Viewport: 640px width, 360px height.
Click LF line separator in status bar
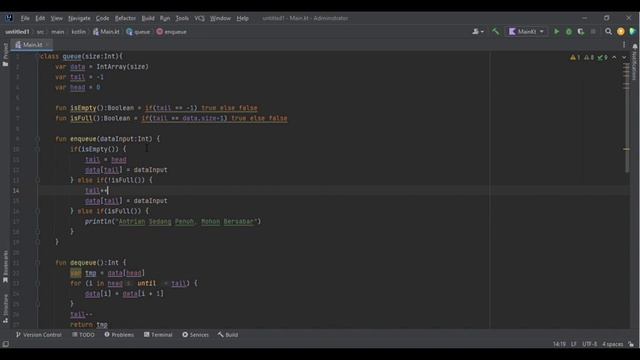coord(573,344)
